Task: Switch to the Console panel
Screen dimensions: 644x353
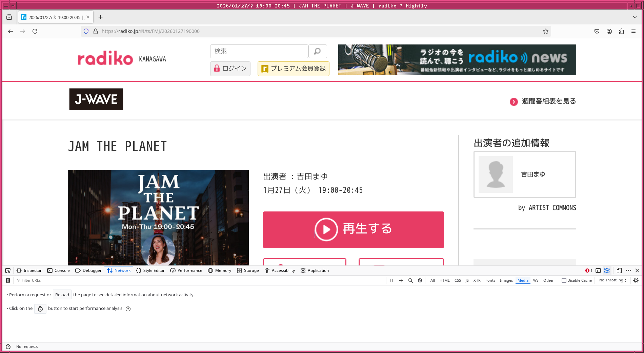Action: (x=58, y=271)
